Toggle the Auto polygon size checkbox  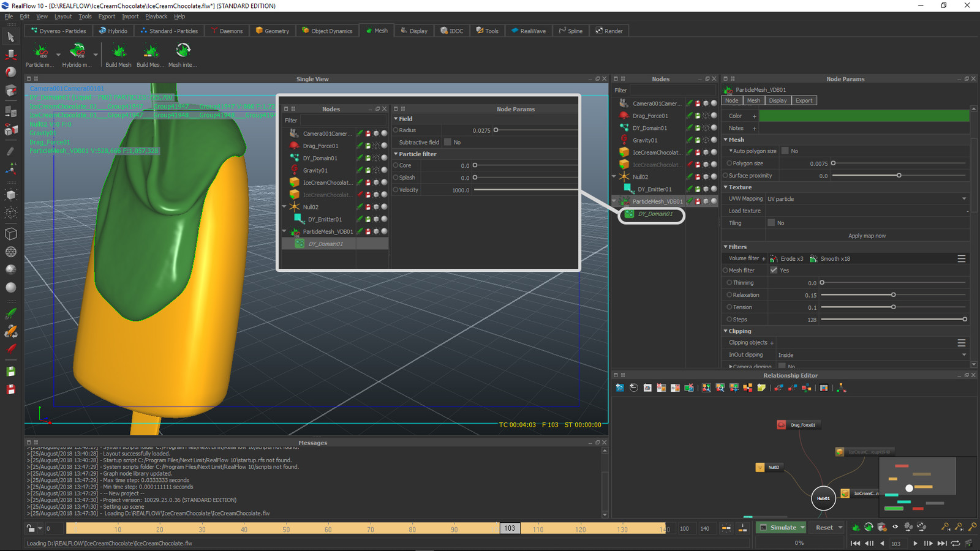[785, 151]
